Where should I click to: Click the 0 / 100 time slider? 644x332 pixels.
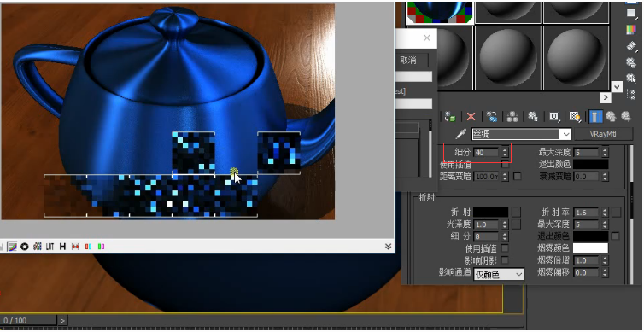(28, 320)
